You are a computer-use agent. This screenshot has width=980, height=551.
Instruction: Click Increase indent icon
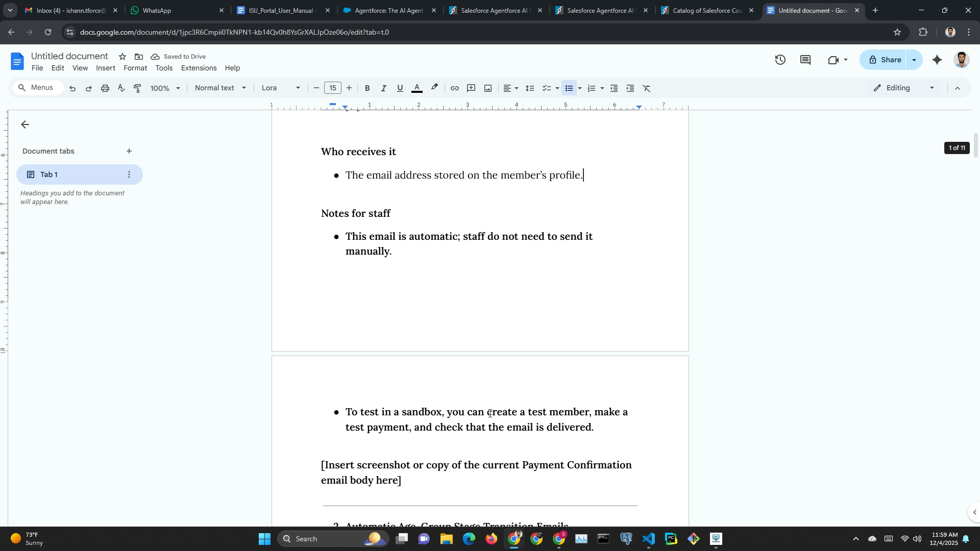point(630,88)
